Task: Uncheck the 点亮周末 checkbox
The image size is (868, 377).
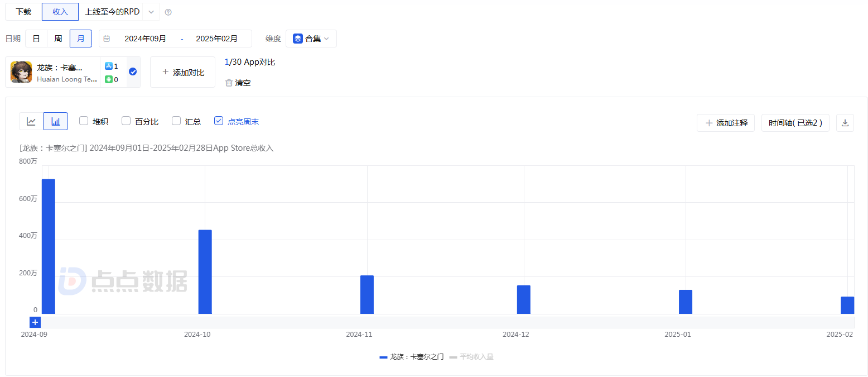Action: pos(219,121)
